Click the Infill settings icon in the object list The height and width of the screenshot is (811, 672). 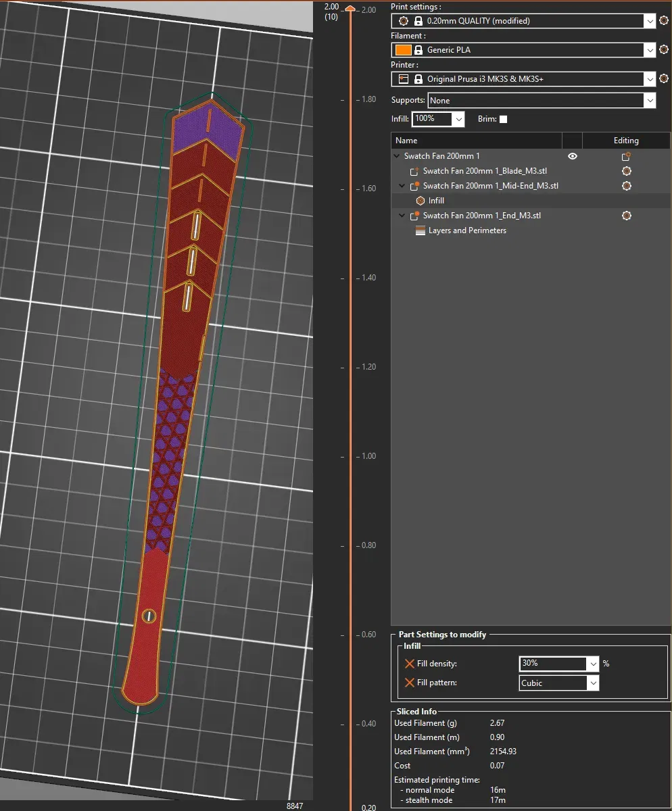click(x=421, y=201)
